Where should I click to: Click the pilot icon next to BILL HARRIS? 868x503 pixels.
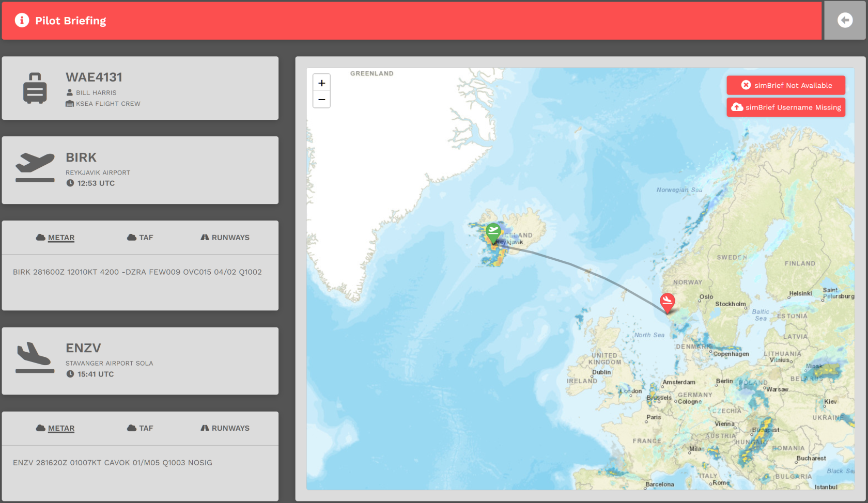point(70,92)
